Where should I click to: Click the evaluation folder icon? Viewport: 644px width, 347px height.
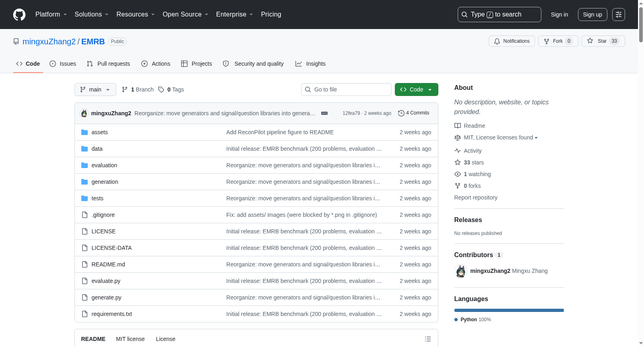point(85,165)
